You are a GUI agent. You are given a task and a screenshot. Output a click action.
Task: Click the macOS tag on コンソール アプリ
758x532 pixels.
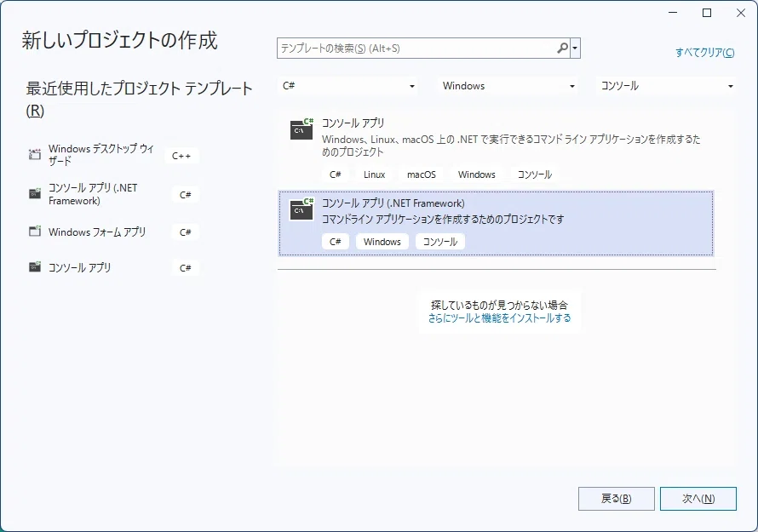coord(421,174)
